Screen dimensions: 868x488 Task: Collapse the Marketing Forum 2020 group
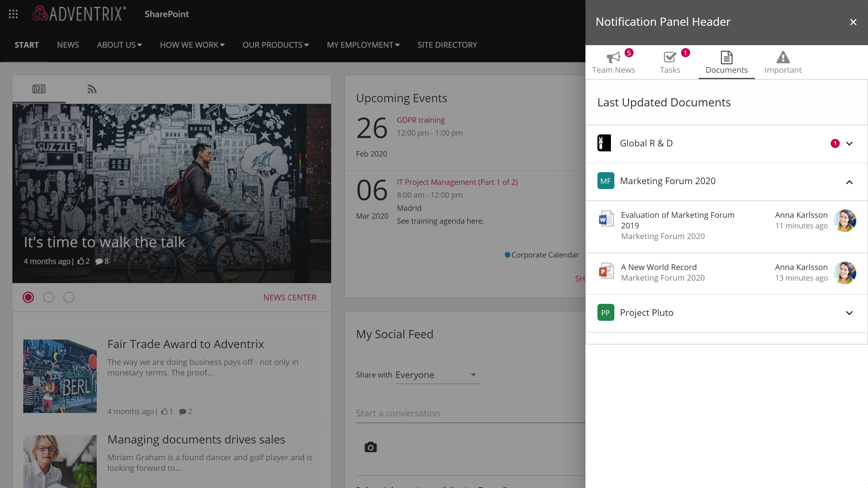pyautogui.click(x=849, y=182)
